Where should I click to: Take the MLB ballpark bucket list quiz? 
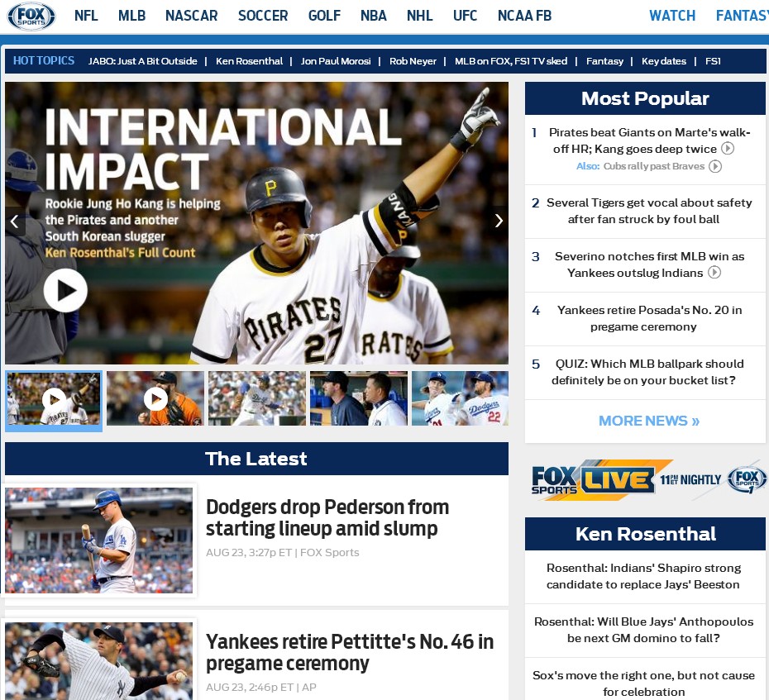647,372
